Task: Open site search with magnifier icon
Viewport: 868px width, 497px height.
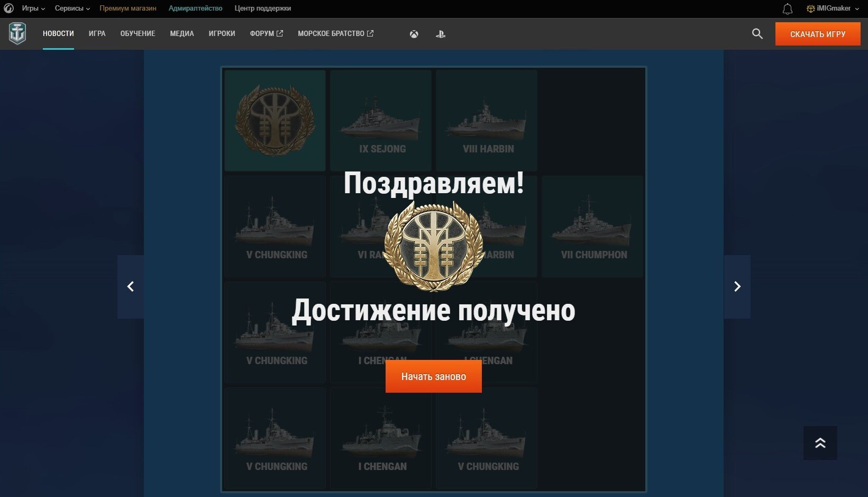Action: [x=757, y=34]
